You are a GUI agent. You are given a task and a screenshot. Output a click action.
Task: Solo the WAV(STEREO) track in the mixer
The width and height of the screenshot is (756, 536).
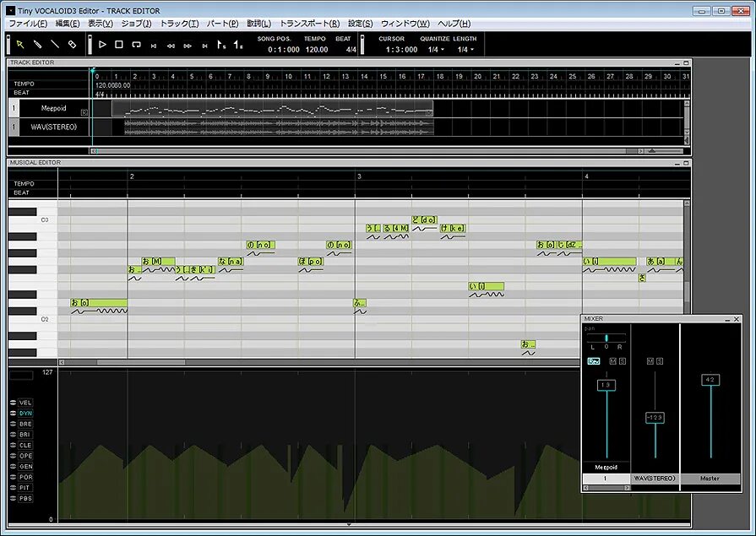click(660, 361)
